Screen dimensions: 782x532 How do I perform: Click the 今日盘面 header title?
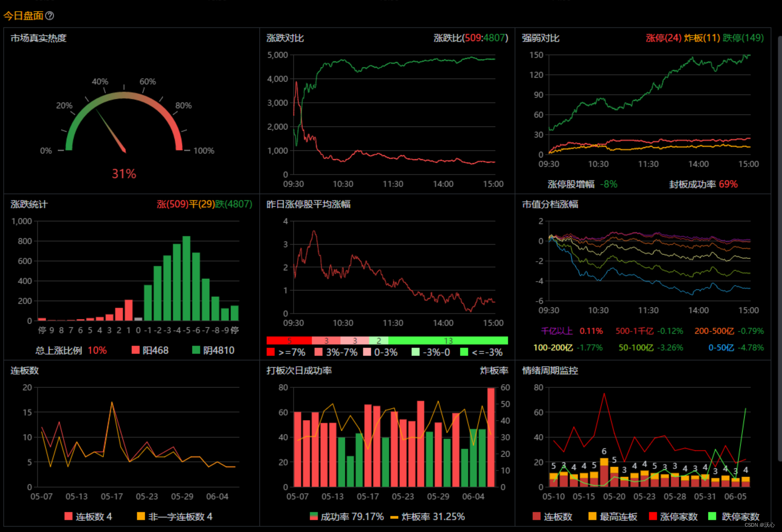(x=23, y=16)
